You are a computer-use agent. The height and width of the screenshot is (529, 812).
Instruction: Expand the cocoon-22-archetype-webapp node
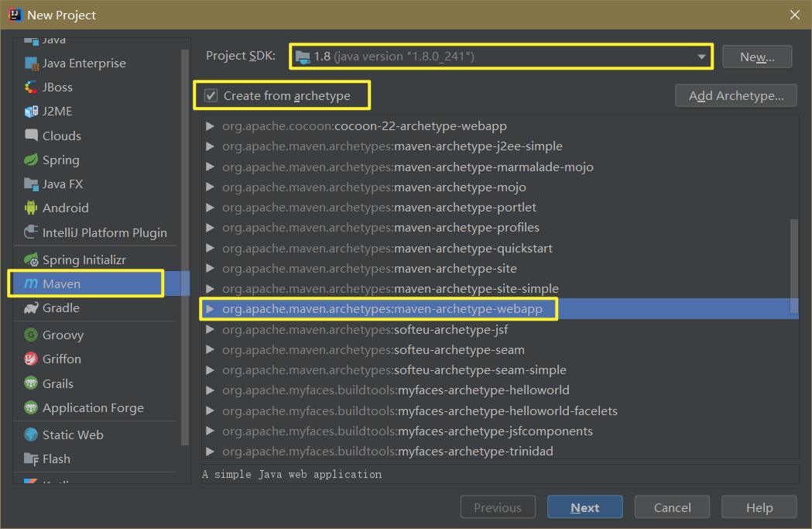click(x=210, y=126)
